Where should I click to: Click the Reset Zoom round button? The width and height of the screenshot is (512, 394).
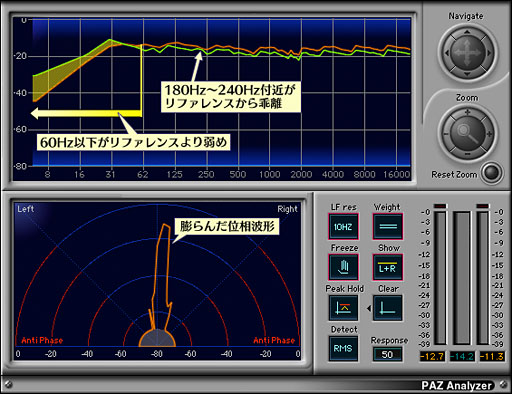[x=492, y=172]
